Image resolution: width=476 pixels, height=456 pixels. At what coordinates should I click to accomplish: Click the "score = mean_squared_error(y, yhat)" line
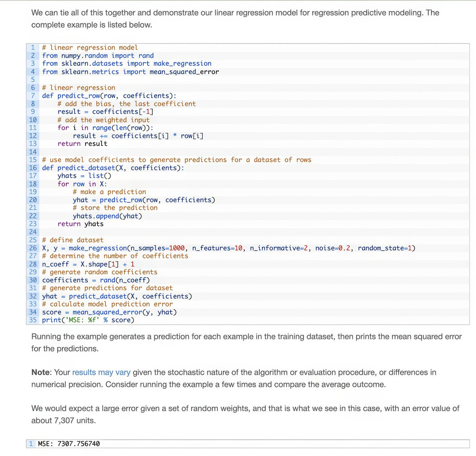pos(109,312)
